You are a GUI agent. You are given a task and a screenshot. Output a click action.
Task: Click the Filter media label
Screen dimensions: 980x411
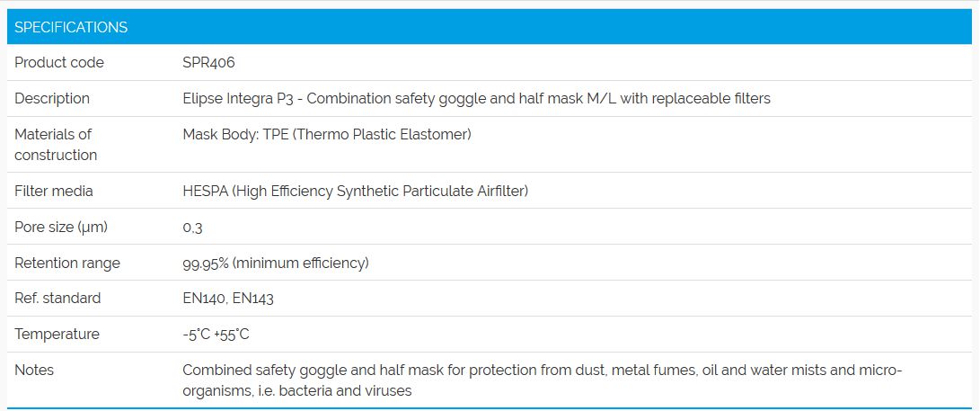[x=54, y=192]
